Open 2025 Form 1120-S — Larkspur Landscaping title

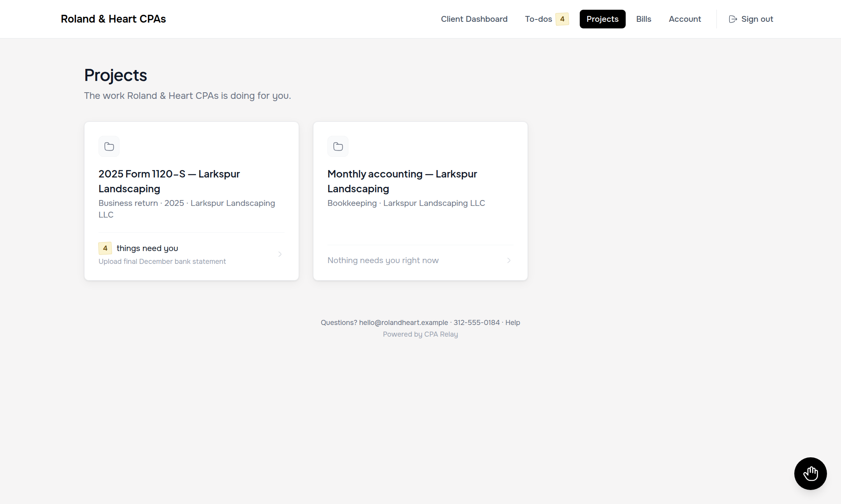[169, 181]
